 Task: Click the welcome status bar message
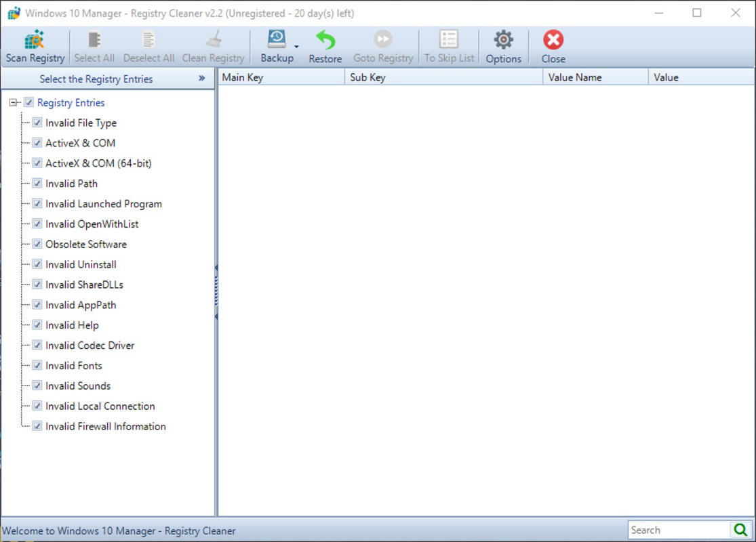point(119,530)
